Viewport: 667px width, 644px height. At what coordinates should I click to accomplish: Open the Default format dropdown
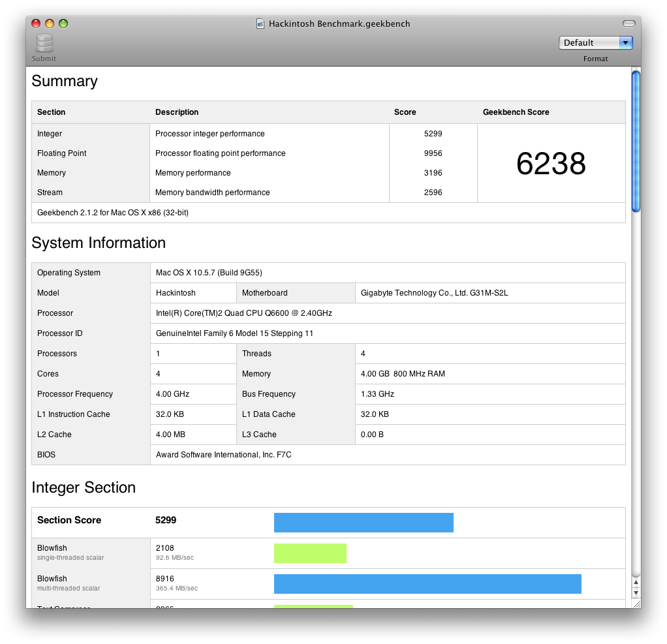[x=594, y=42]
